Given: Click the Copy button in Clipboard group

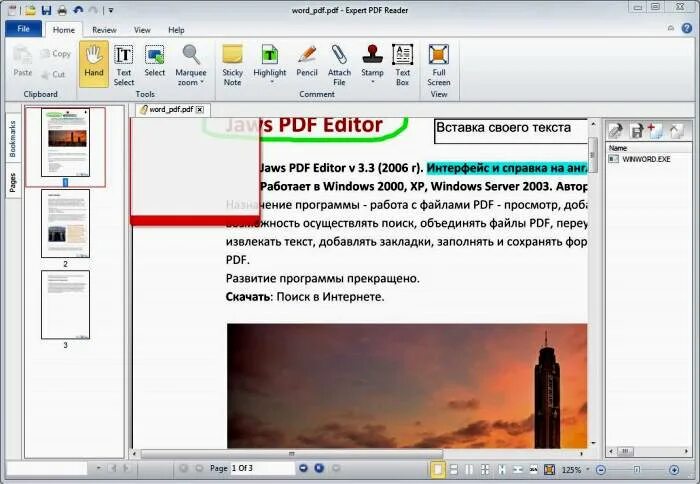Looking at the screenshot, I should point(56,54).
